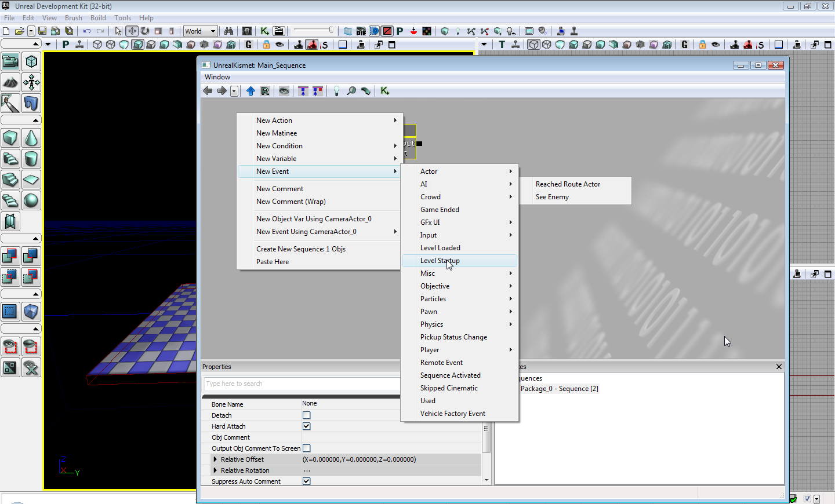Uncheck the Hard Attach checkbox

point(307,426)
